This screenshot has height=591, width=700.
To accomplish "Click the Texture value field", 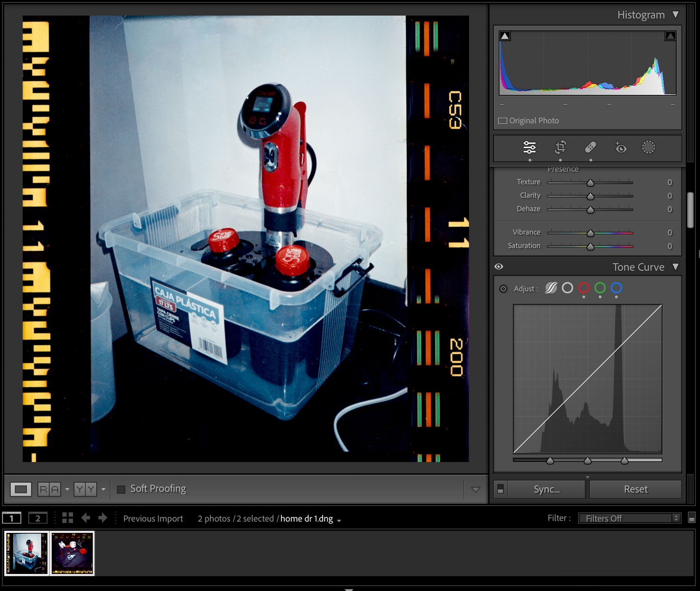I will tap(669, 182).
